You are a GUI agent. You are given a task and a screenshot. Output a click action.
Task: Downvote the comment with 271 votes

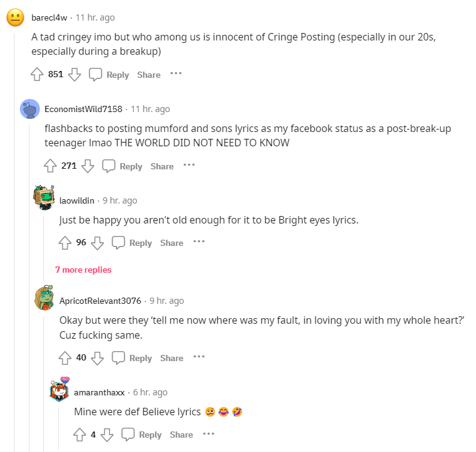(x=88, y=166)
